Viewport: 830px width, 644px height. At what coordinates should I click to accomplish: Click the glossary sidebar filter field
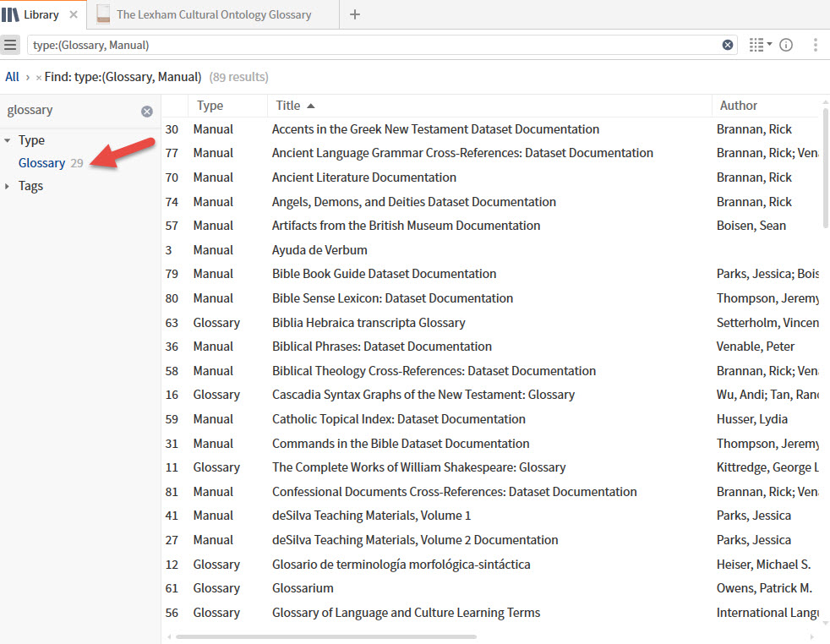click(72, 111)
